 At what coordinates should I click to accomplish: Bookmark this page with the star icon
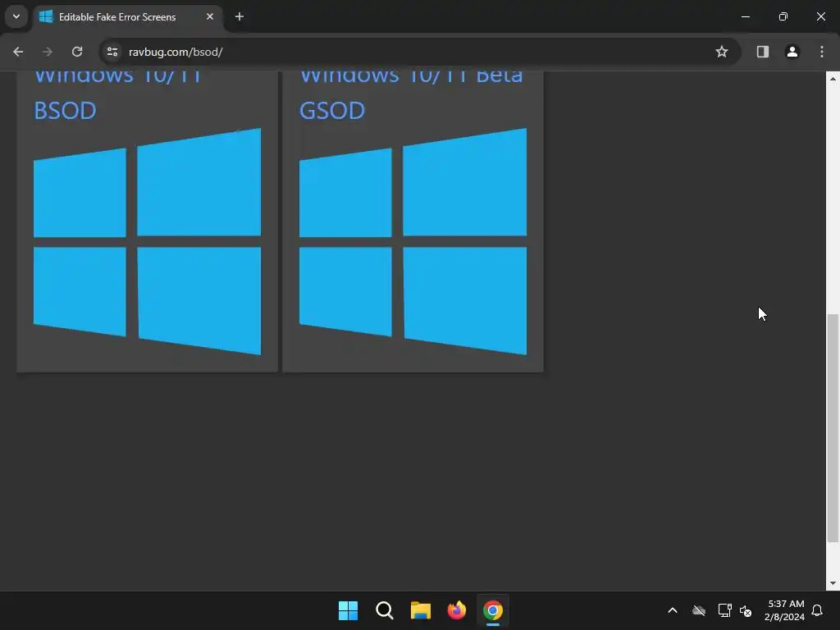click(722, 52)
